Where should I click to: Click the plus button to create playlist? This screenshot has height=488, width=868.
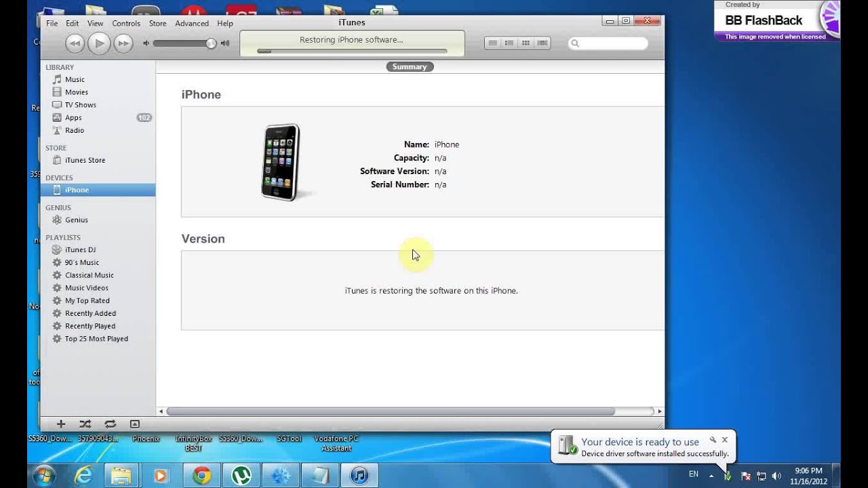coord(61,424)
